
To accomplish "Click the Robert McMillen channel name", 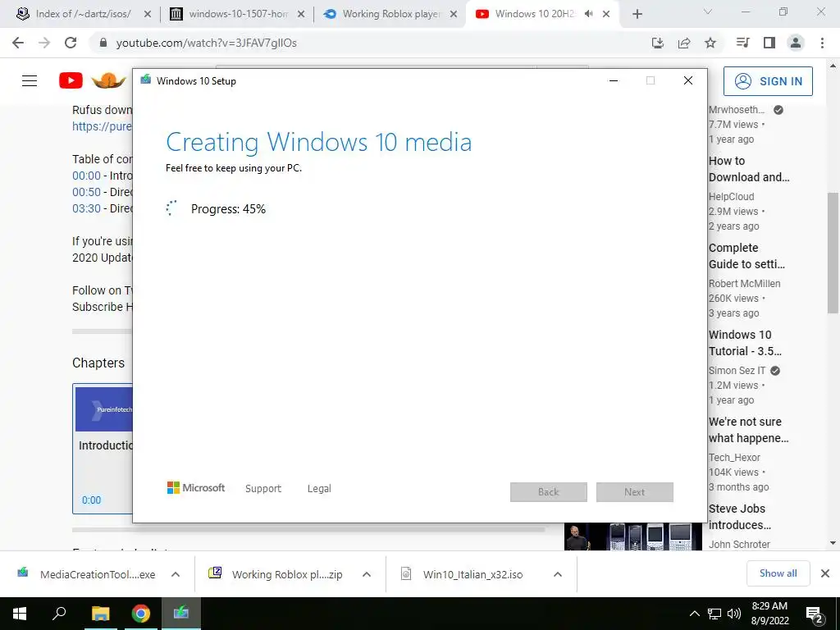I will (744, 283).
